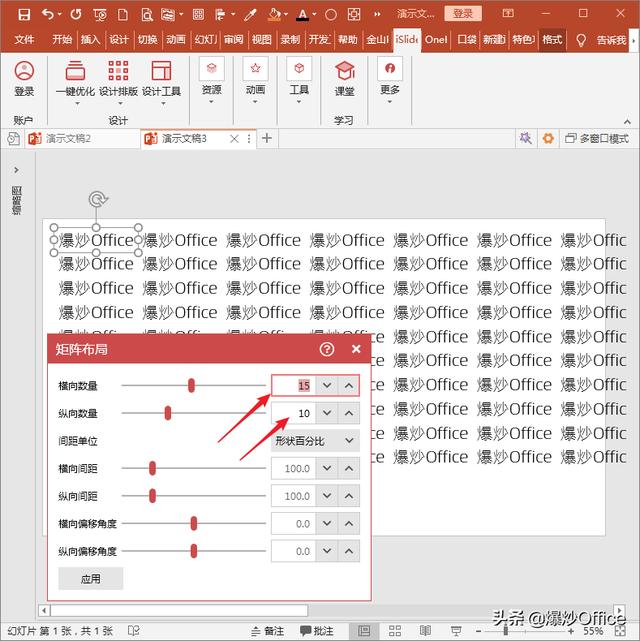Click the purple pin icon in tab bar
This screenshot has height=641, width=640.
tap(526, 138)
